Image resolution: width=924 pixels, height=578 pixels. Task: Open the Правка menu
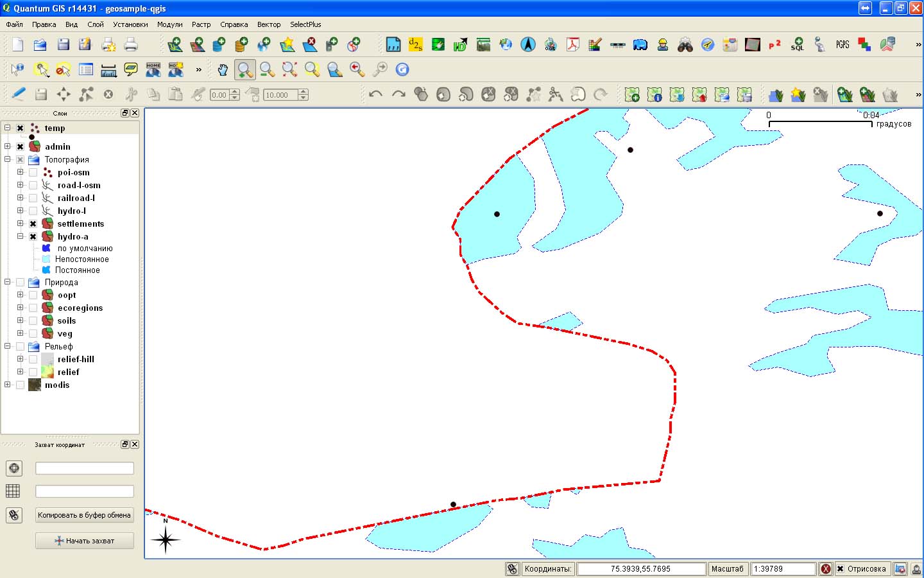pos(44,24)
